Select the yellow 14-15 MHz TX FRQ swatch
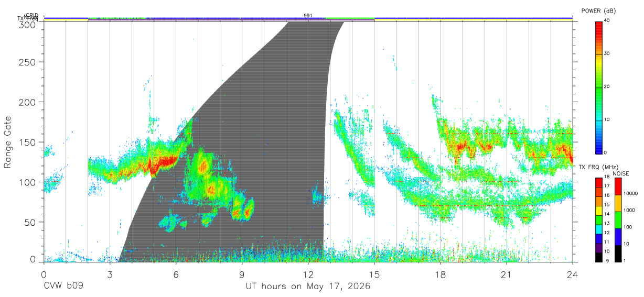644x297 pixels. tap(598, 211)
